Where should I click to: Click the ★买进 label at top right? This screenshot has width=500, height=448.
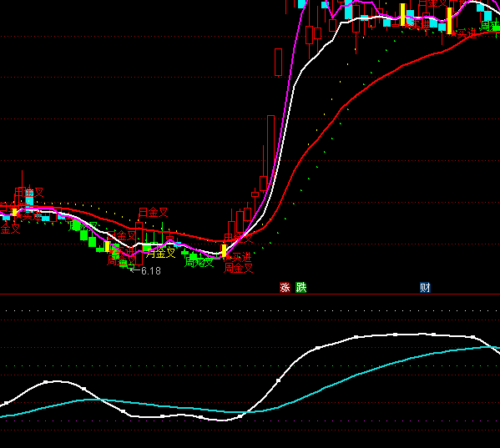tap(464, 33)
